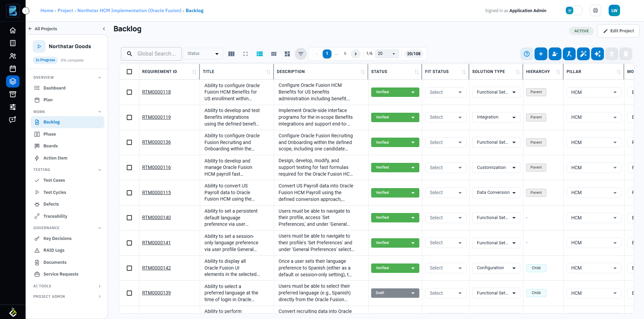Open Draft status dropdown for RTM0000139

(x=395, y=293)
